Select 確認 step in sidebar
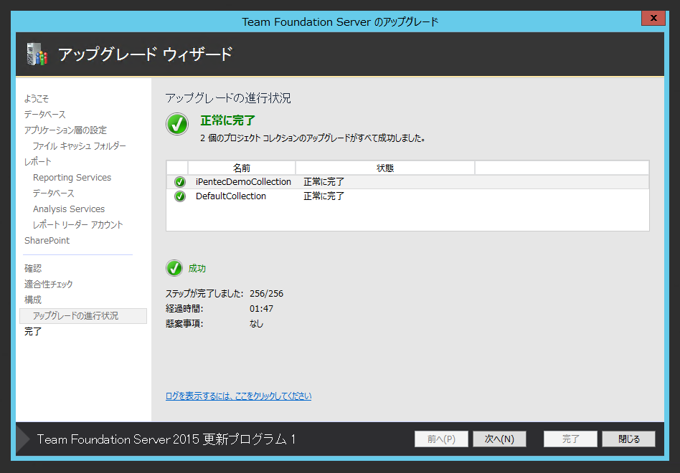 33,268
